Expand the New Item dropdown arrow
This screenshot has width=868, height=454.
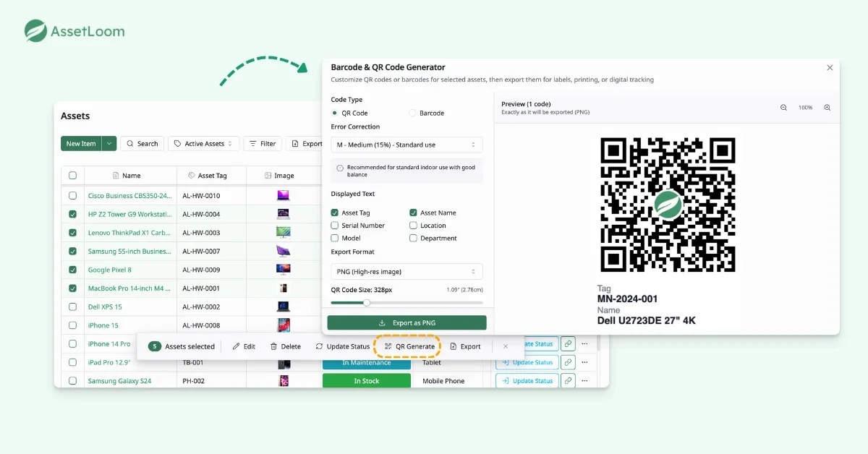tap(109, 144)
